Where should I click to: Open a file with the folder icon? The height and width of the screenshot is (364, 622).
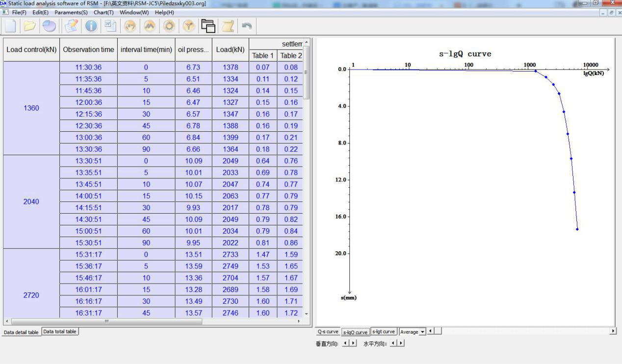30,26
